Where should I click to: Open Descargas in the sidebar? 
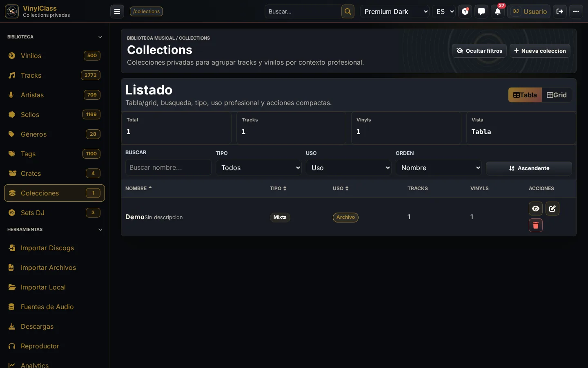click(54, 326)
